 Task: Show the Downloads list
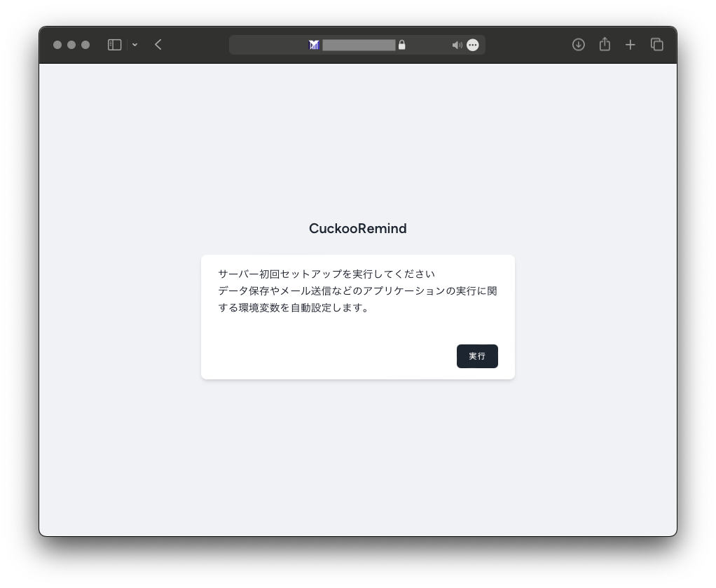578,45
